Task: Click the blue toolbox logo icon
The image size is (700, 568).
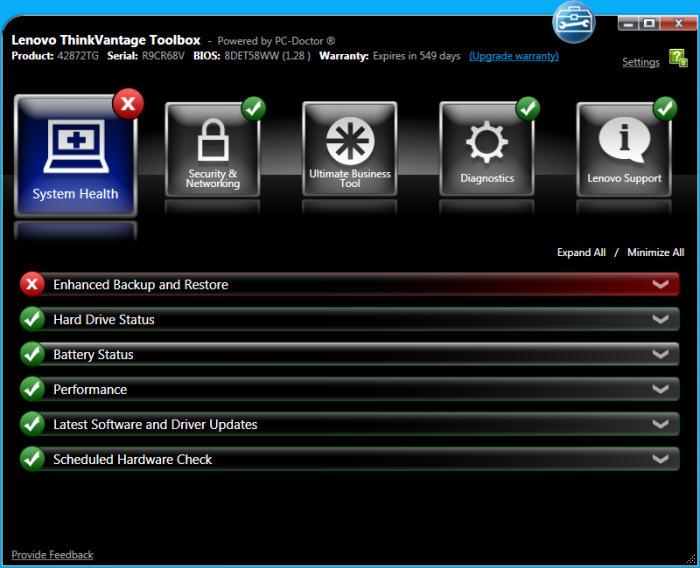Action: [574, 22]
